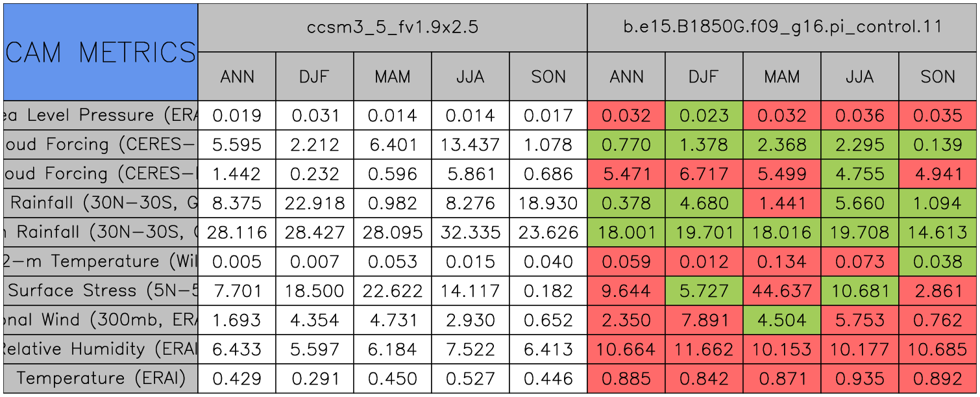Open the Temperature (ERAI) row label
This screenshot has width=980, height=397.
tap(101, 379)
